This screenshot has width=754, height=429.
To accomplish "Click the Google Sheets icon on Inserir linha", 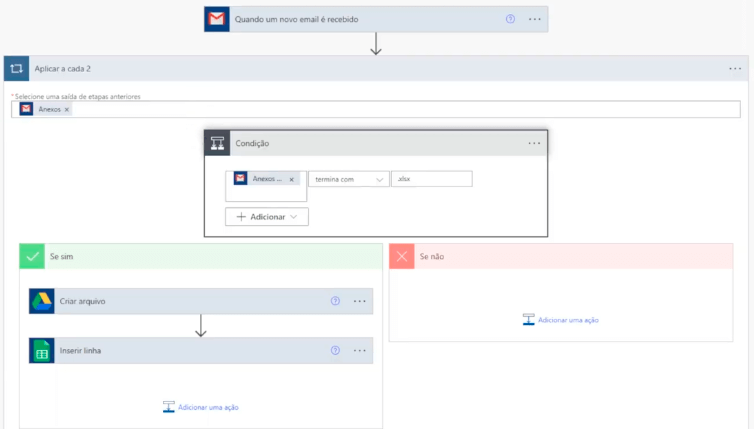I will click(41, 351).
